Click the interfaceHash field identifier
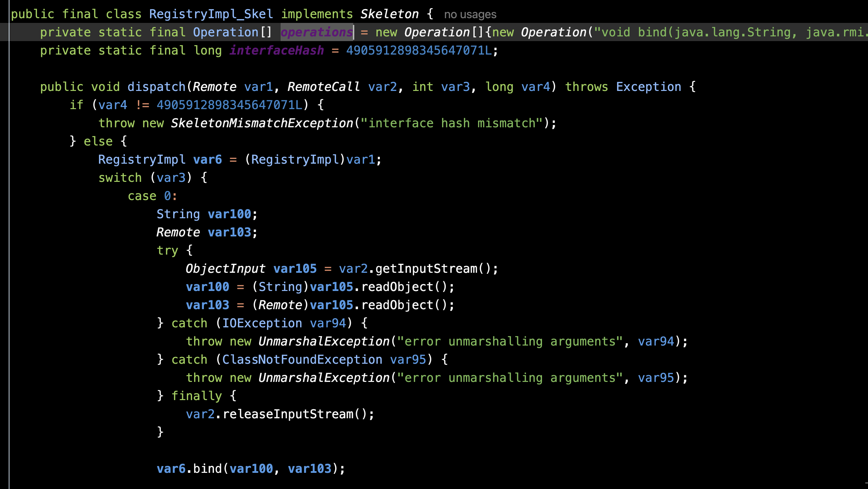 [x=277, y=51]
